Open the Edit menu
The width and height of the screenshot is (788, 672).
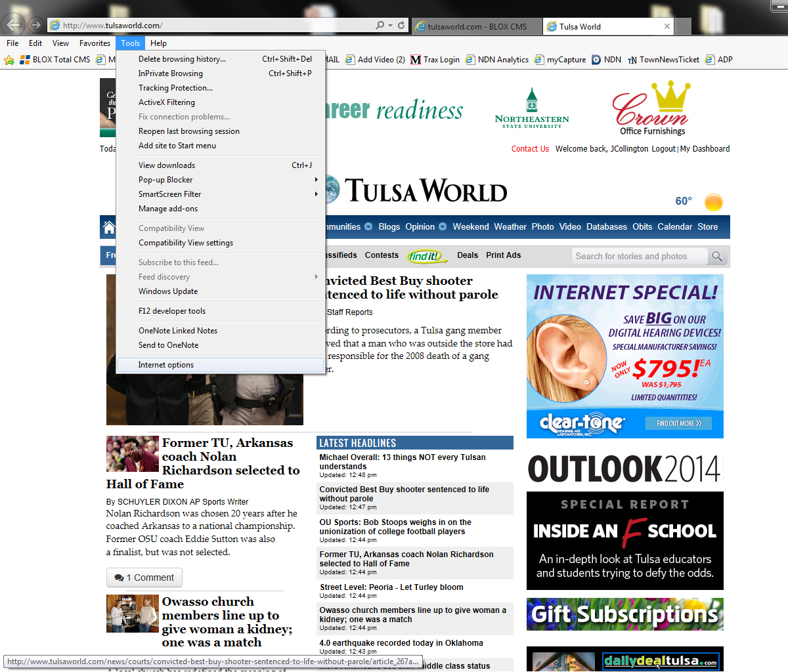click(35, 43)
